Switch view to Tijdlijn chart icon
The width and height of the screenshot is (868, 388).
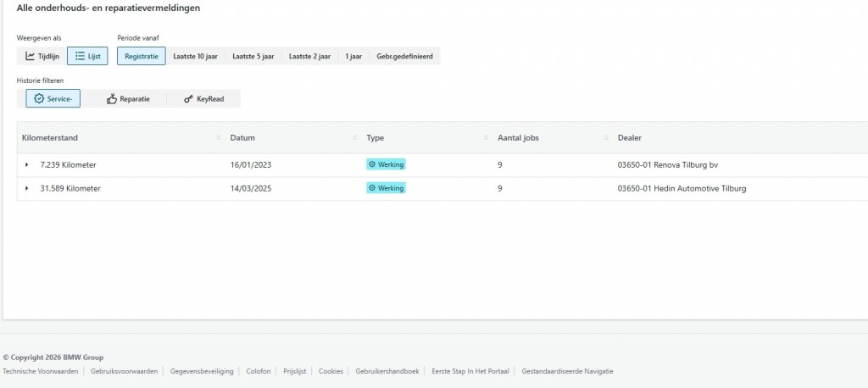pyautogui.click(x=30, y=57)
